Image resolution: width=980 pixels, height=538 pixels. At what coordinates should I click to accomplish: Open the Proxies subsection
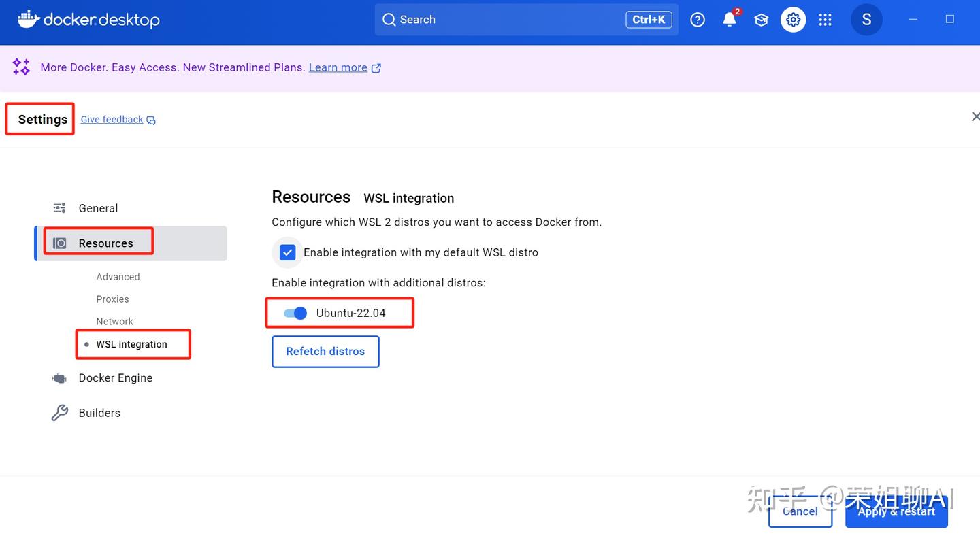pos(112,299)
